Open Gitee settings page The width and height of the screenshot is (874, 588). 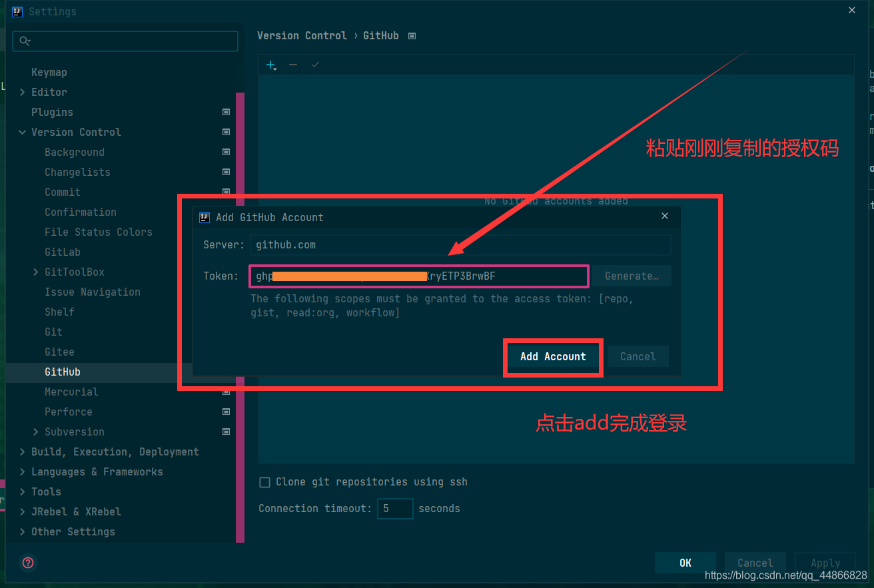[59, 352]
